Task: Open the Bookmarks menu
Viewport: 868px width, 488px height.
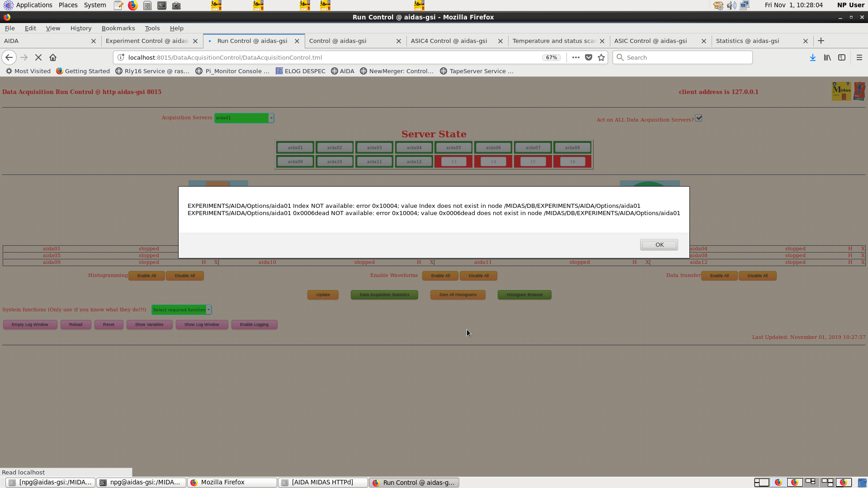Action: pos(118,28)
